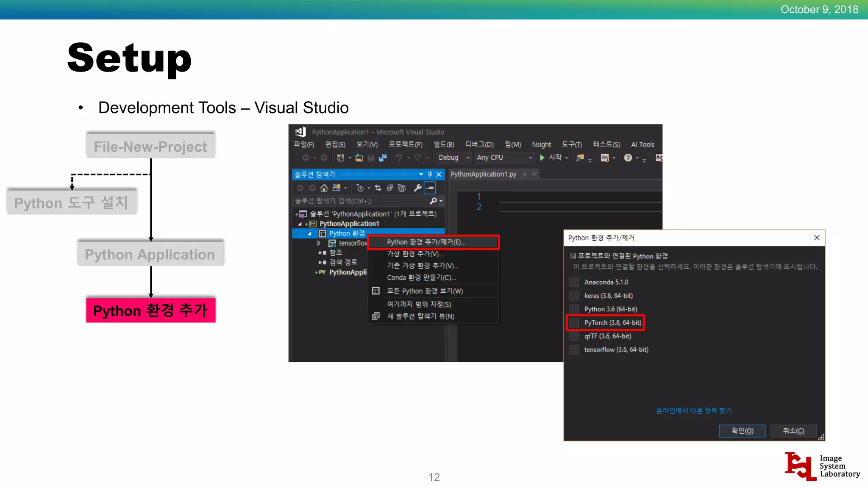Viewport: 868px width, 488px height.
Task: Check the tensorflow (3.6, 64-bit) environment
Action: 574,349
